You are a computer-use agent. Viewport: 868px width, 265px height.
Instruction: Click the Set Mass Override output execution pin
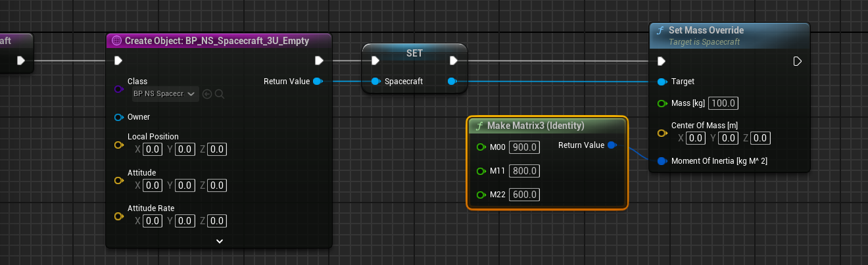(797, 61)
